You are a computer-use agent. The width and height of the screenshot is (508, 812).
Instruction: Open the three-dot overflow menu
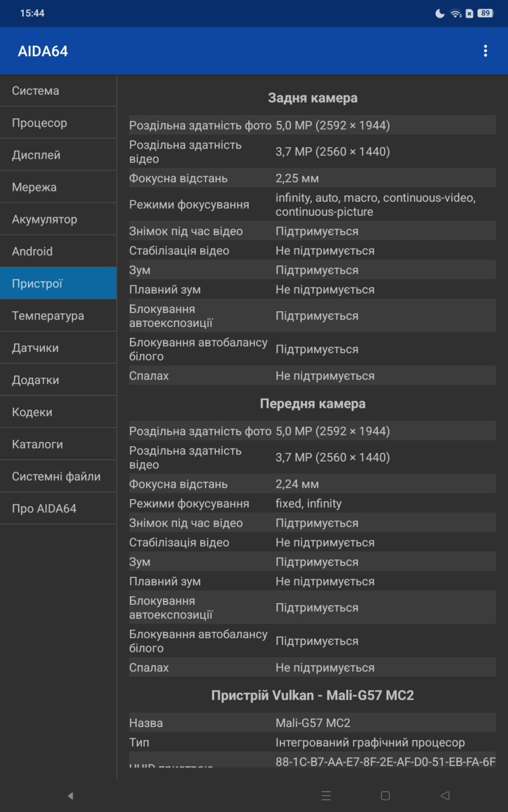(485, 51)
